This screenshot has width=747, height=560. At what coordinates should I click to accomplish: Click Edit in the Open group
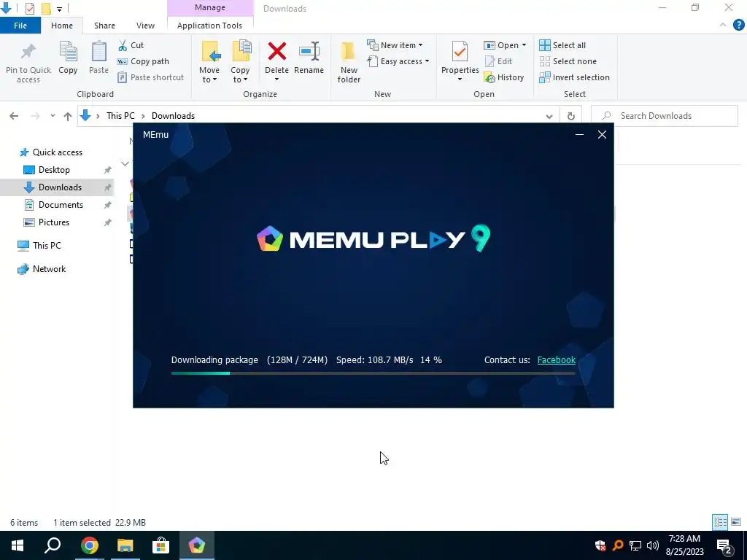coord(498,61)
